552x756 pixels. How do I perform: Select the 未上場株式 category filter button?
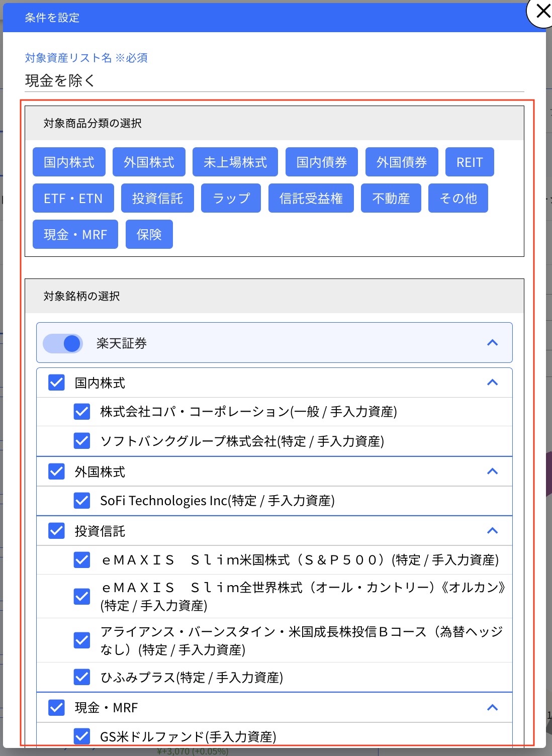coord(234,162)
